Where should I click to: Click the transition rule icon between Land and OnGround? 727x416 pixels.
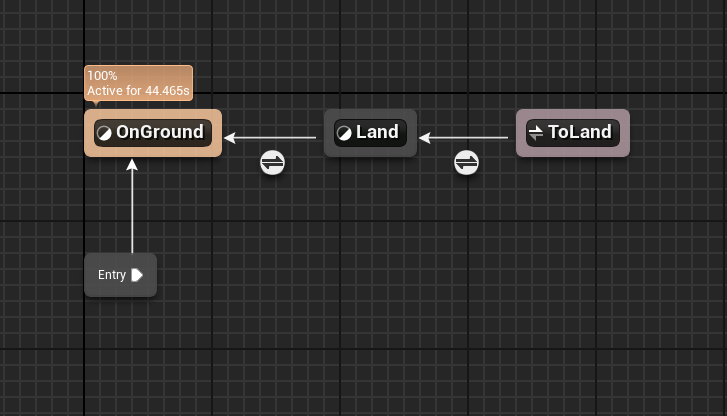(x=273, y=163)
